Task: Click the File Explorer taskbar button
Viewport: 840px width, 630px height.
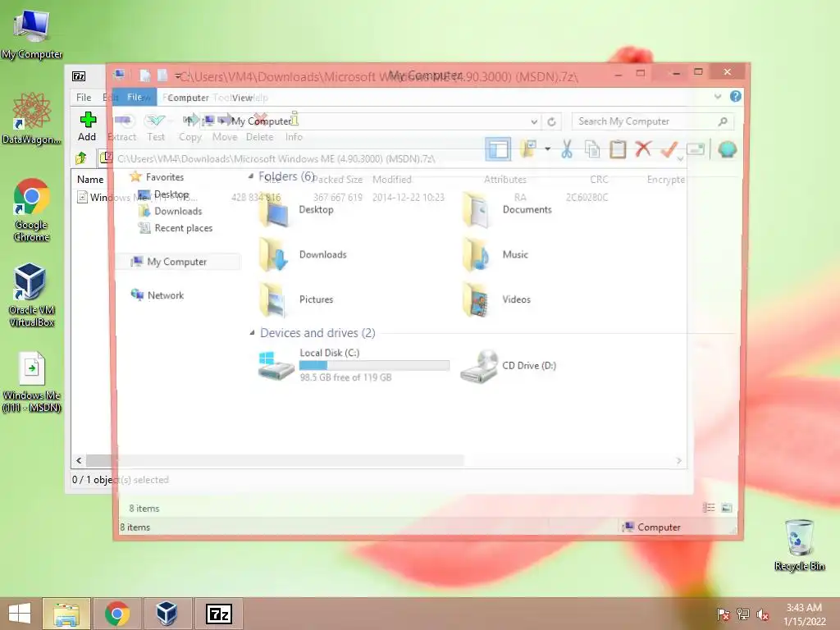Action: (66, 614)
